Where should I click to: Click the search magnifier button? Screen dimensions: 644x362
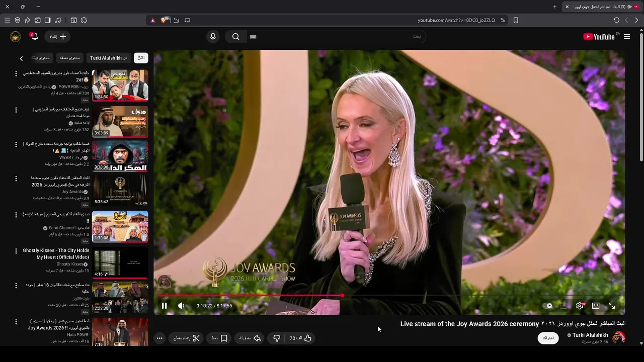[235, 37]
